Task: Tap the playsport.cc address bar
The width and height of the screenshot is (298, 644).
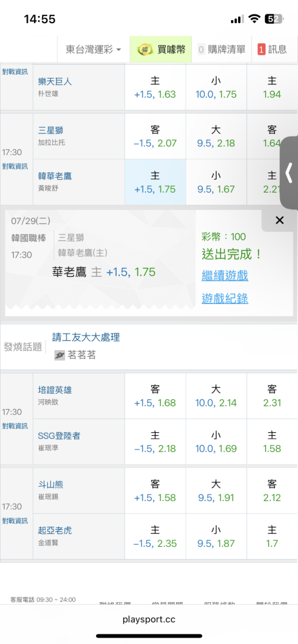Action: (x=149, y=619)
